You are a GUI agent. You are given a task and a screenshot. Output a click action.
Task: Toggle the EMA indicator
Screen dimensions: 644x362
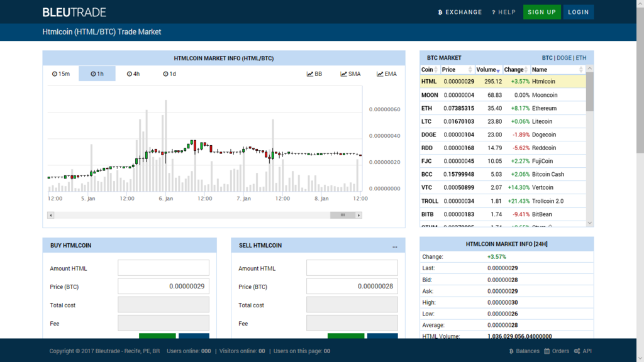click(x=387, y=74)
